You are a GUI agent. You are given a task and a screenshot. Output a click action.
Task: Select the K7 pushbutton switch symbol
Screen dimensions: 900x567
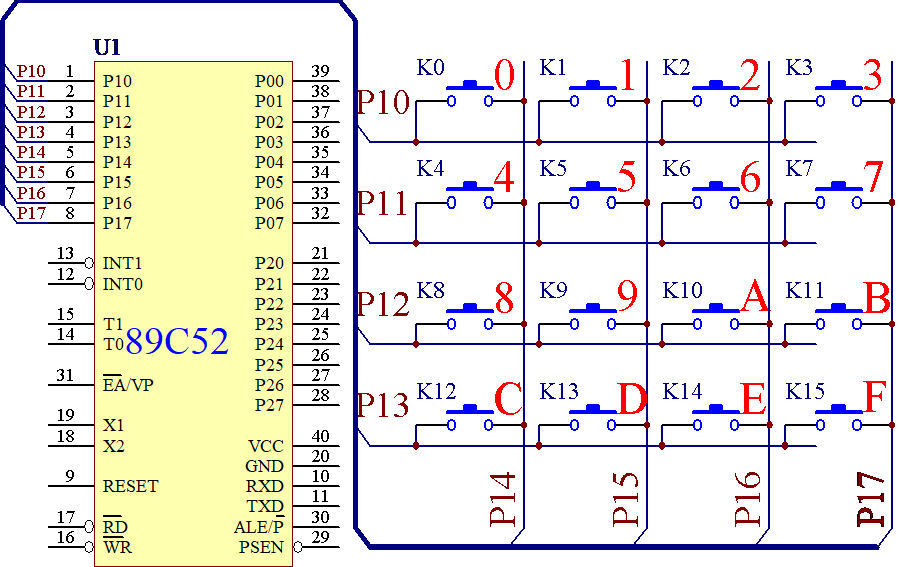[x=839, y=195]
